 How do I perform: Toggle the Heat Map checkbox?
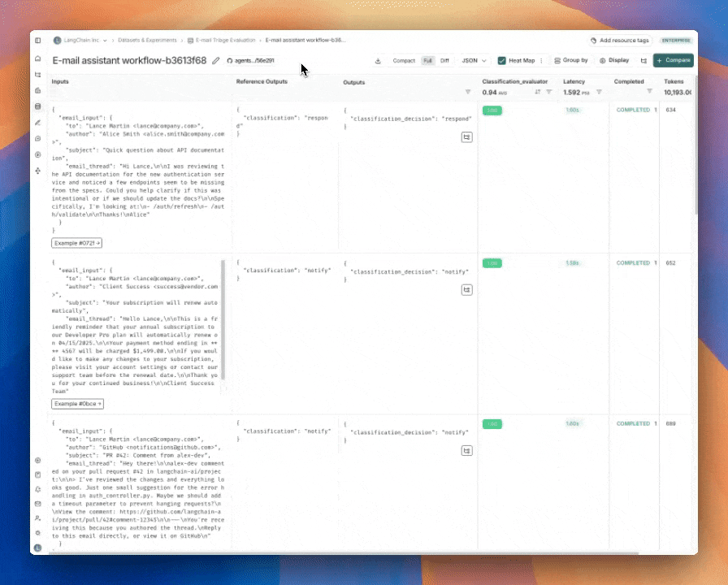click(502, 60)
